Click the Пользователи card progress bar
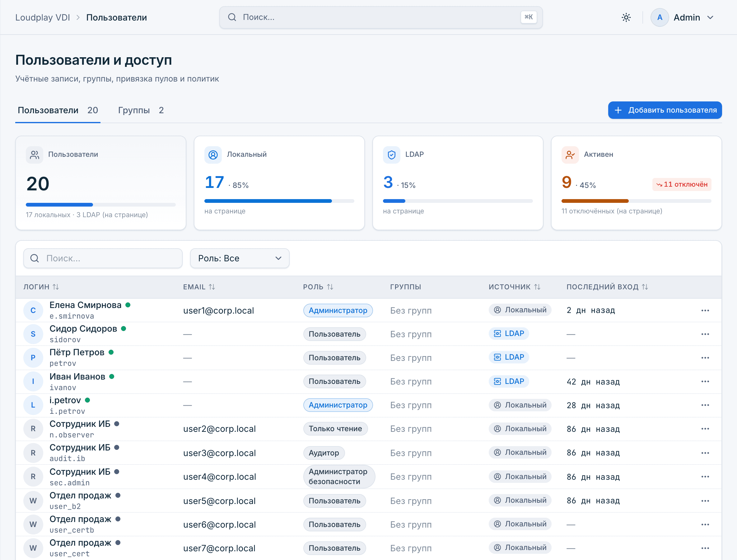Viewport: 737px width, 560px height. click(101, 205)
